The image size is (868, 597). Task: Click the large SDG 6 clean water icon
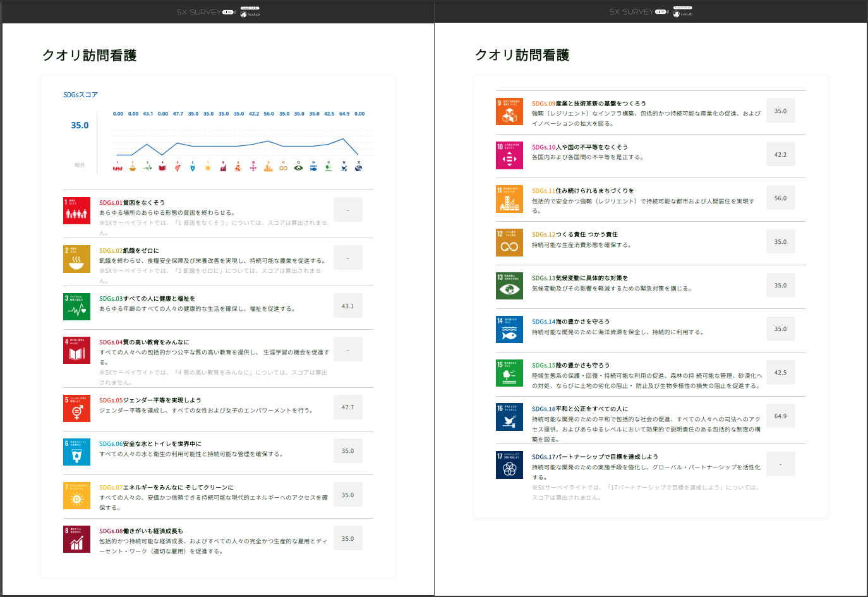[76, 452]
